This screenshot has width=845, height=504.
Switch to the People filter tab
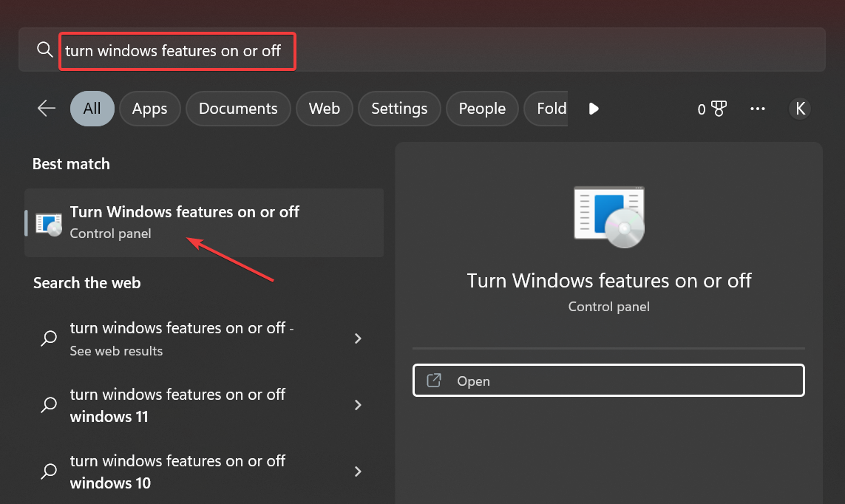pyautogui.click(x=482, y=108)
